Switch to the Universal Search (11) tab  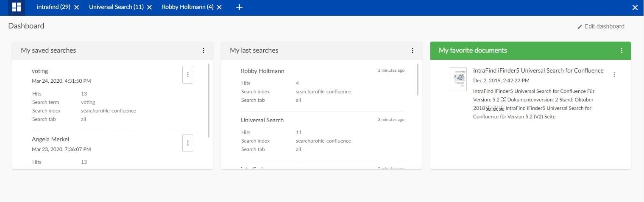pos(116,7)
